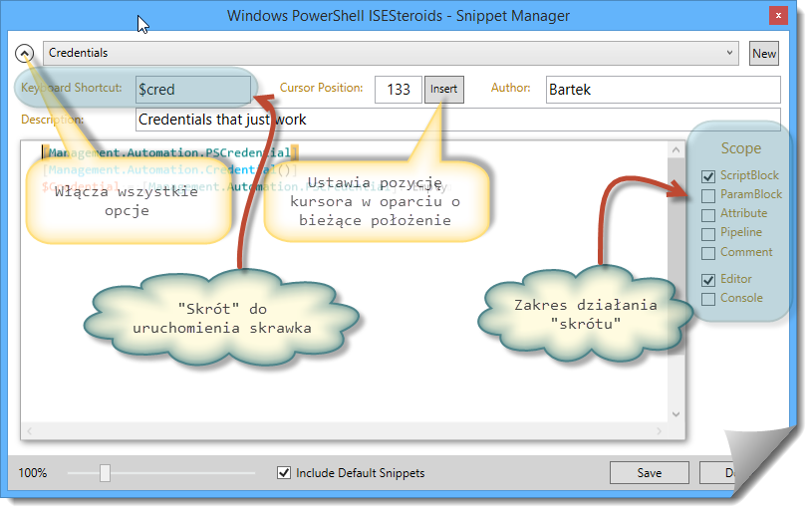Click the circular chevron options toggle icon
This screenshot has width=812, height=513.
[x=26, y=53]
